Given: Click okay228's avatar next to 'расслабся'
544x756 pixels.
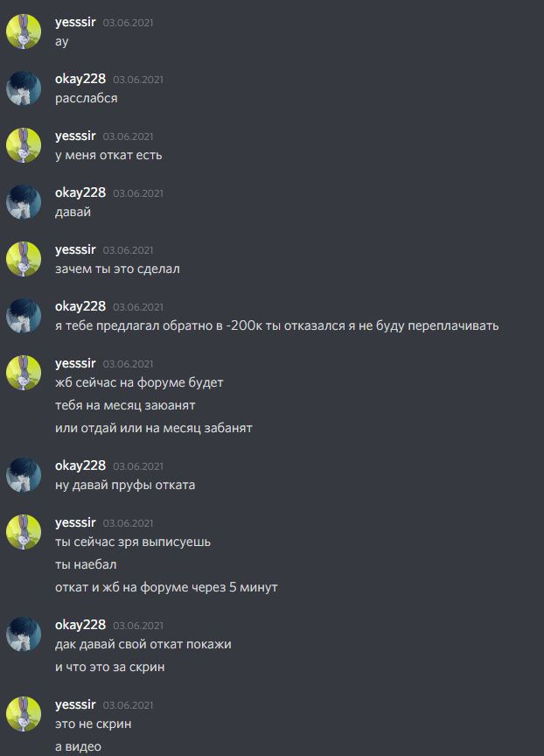Looking at the screenshot, I should [x=24, y=88].
